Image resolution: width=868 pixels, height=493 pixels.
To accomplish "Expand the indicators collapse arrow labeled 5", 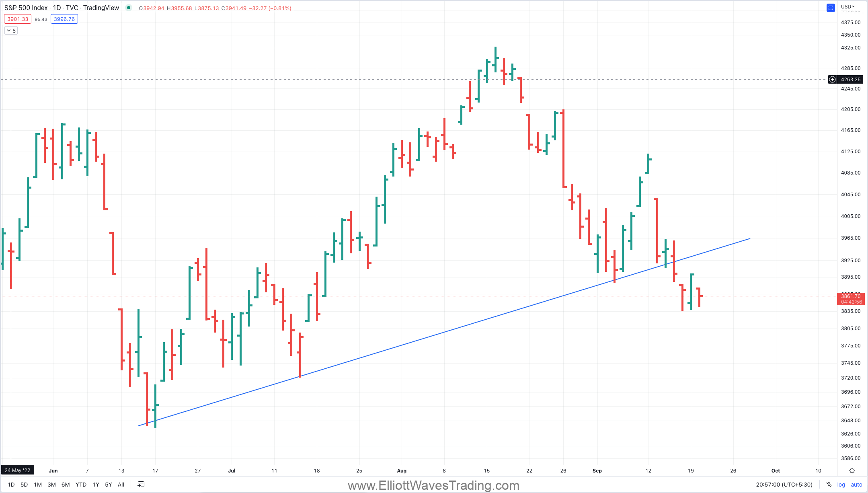I will click(11, 31).
